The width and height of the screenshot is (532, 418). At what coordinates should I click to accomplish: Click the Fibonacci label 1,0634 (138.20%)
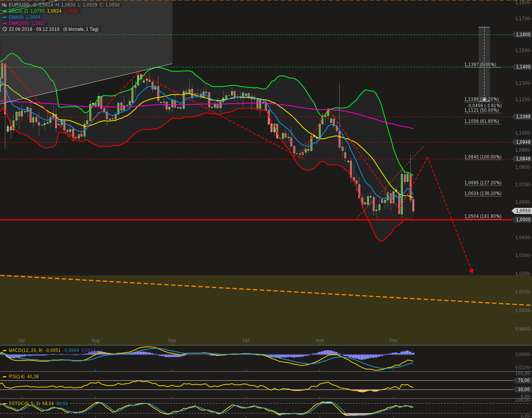[x=483, y=193]
